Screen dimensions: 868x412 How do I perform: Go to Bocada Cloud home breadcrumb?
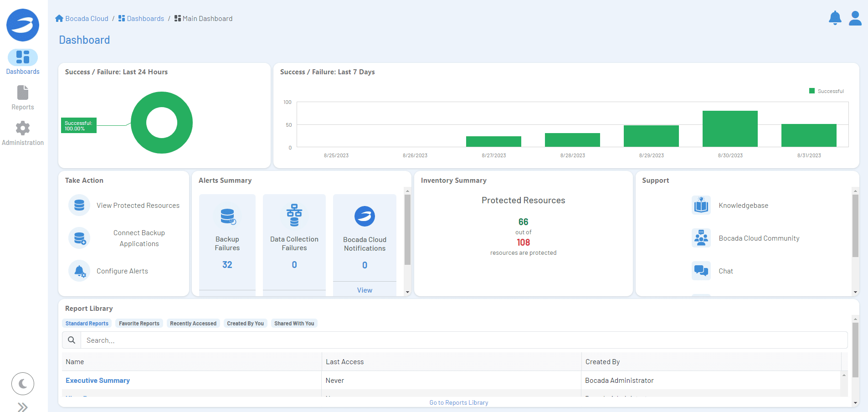tap(82, 19)
